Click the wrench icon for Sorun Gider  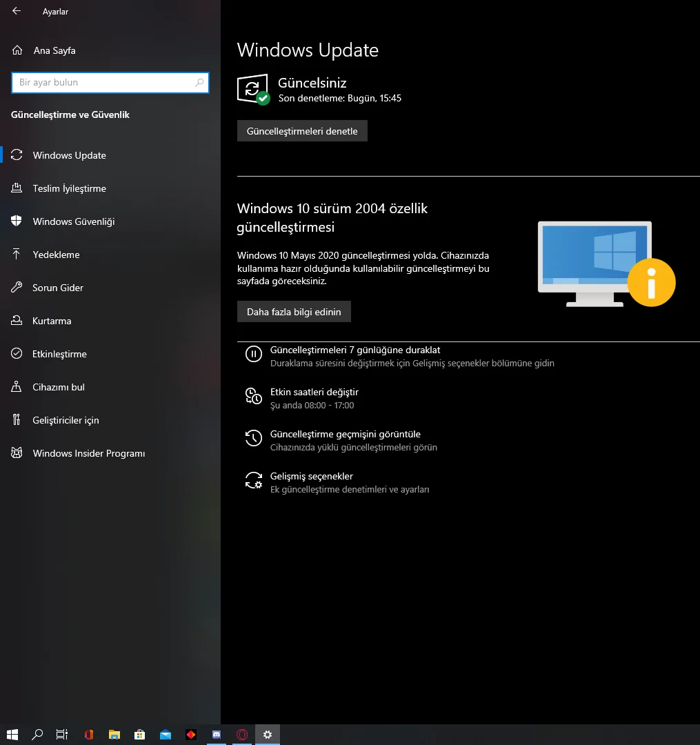17,287
